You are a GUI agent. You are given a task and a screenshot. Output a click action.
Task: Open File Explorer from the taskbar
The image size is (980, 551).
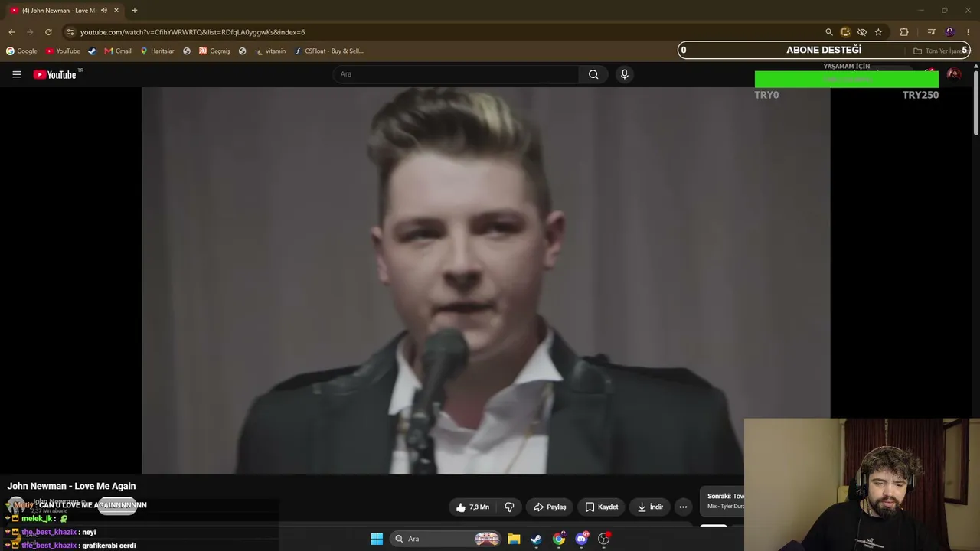514,539
